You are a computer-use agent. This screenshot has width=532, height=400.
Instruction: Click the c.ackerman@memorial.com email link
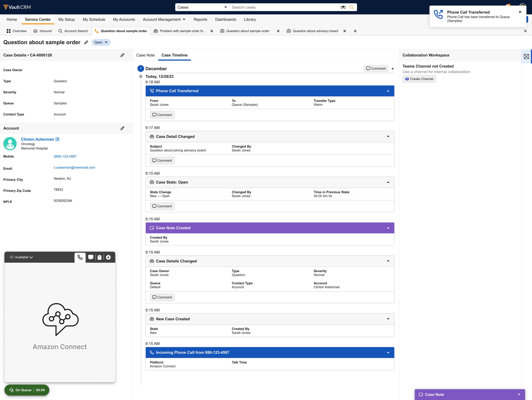[x=74, y=167]
